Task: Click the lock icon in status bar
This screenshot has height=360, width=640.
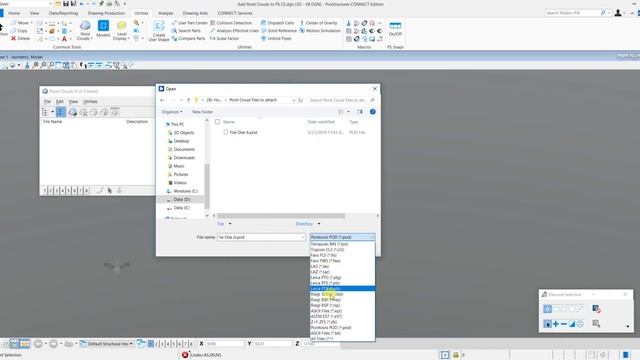Action: pyautogui.click(x=456, y=355)
